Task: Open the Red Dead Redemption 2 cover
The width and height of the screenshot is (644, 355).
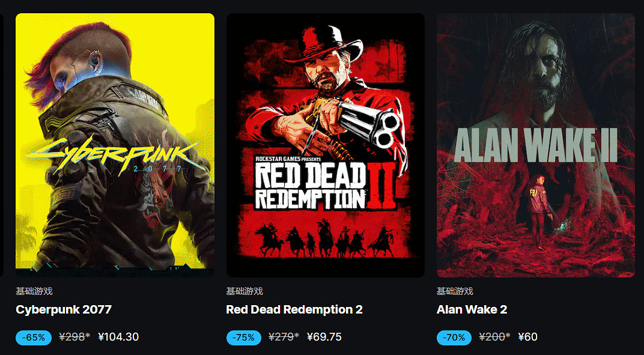Action: click(325, 145)
